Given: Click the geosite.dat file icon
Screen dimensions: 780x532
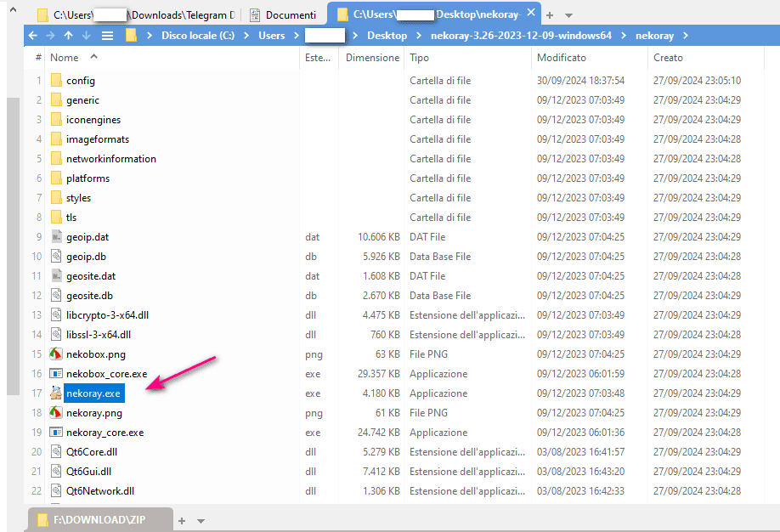Looking at the screenshot, I should 56,275.
